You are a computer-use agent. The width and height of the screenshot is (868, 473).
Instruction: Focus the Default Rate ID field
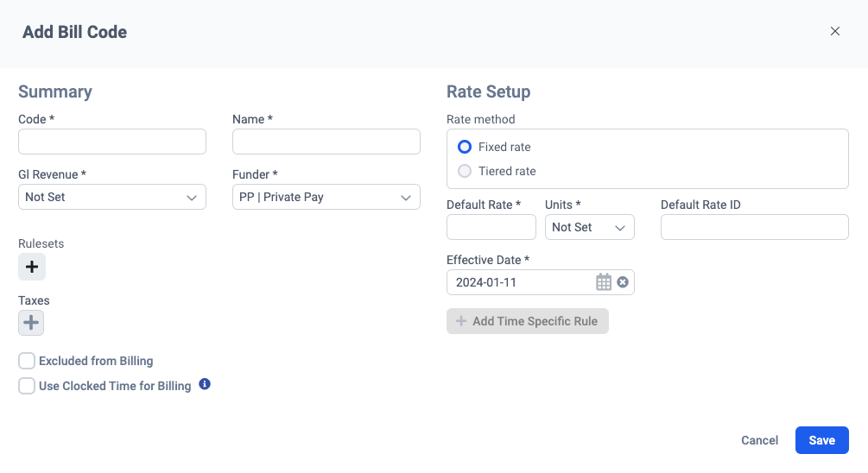tap(755, 227)
